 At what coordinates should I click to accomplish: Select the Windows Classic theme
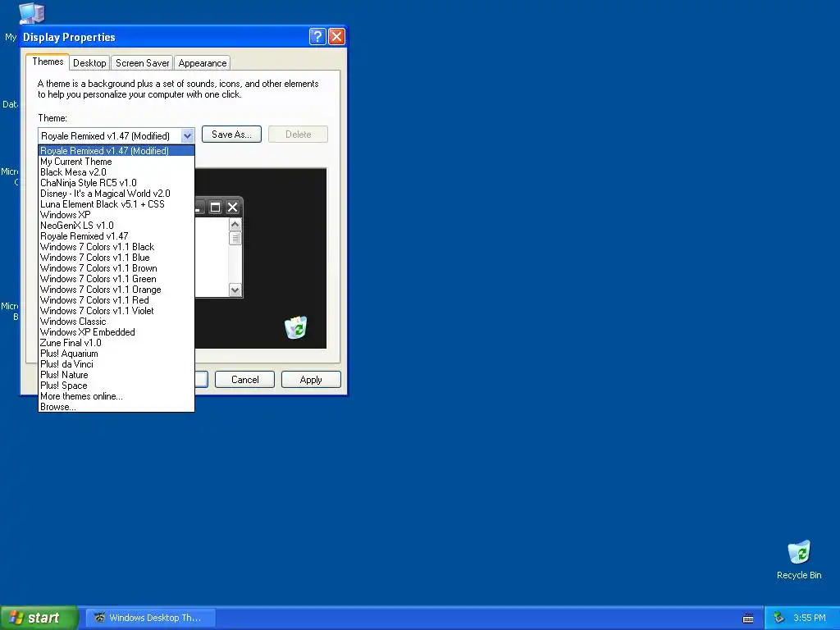coord(116,322)
